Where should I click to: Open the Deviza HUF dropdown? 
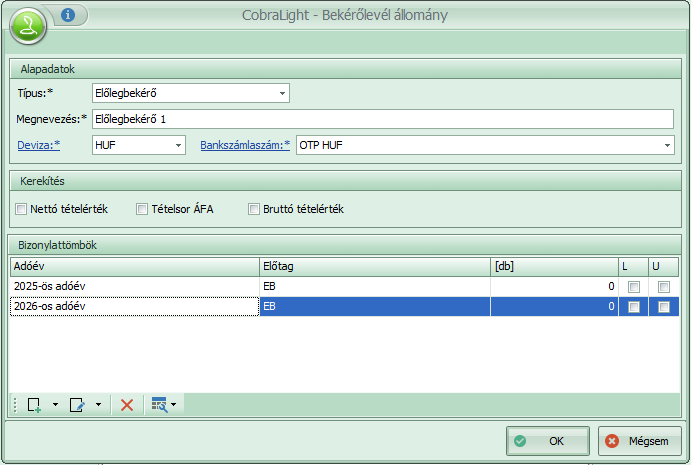pos(179,145)
